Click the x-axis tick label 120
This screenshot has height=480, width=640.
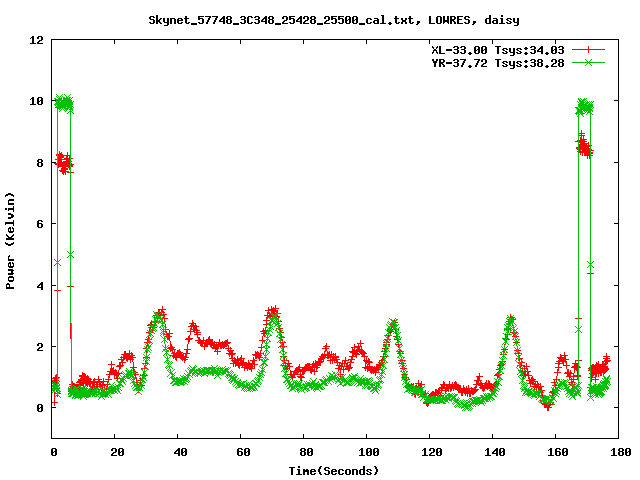[432, 452]
